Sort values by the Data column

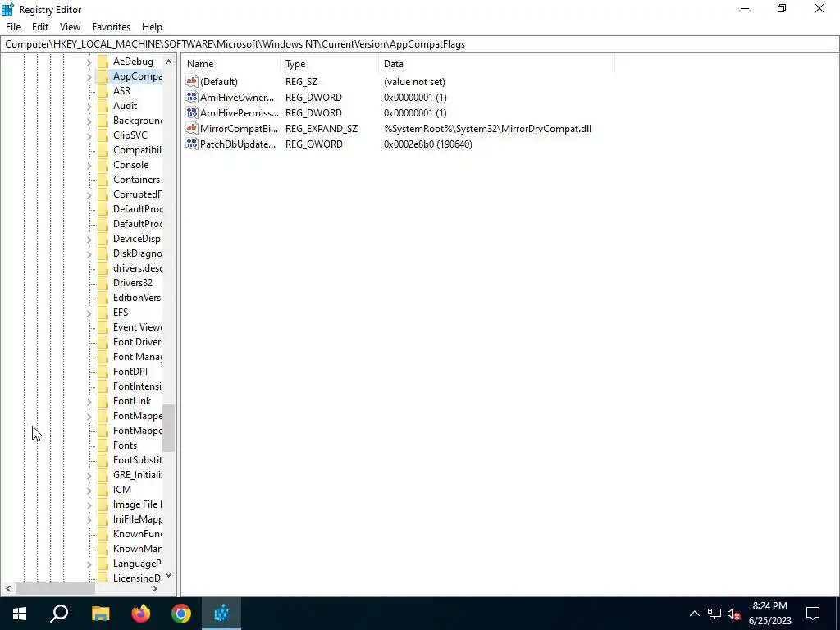(x=496, y=64)
